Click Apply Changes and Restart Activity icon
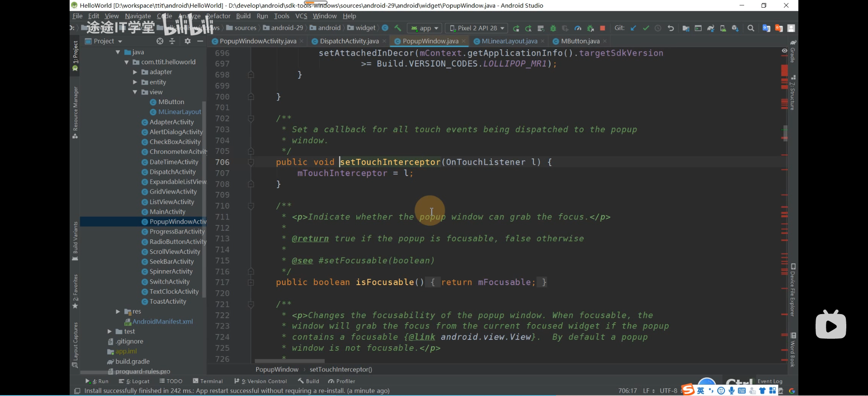This screenshot has width=868, height=396. click(528, 28)
